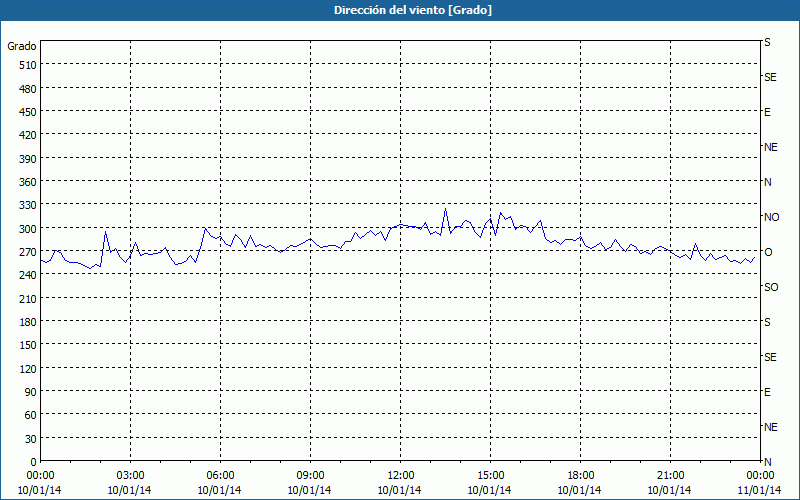Select the 'SE' compass label beside the 480 gridline

[x=770, y=77]
